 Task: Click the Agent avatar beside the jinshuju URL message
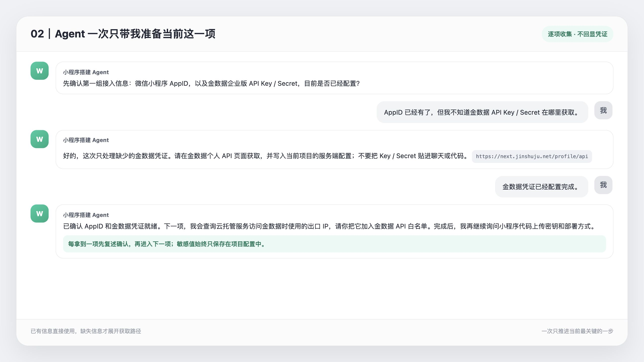[x=39, y=139]
